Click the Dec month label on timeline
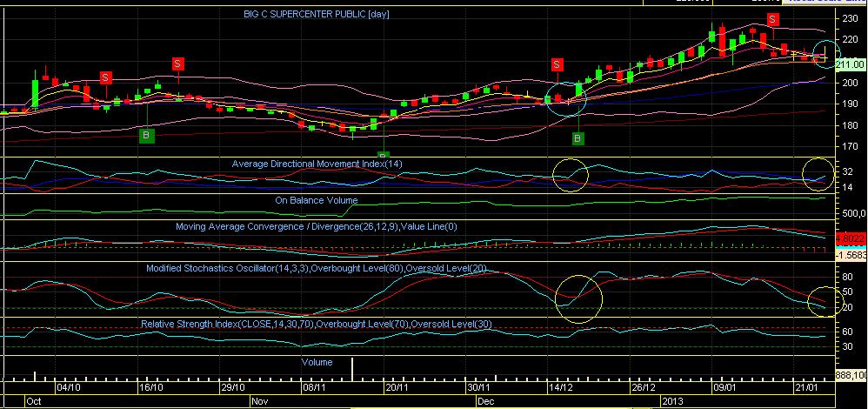 coord(485,400)
